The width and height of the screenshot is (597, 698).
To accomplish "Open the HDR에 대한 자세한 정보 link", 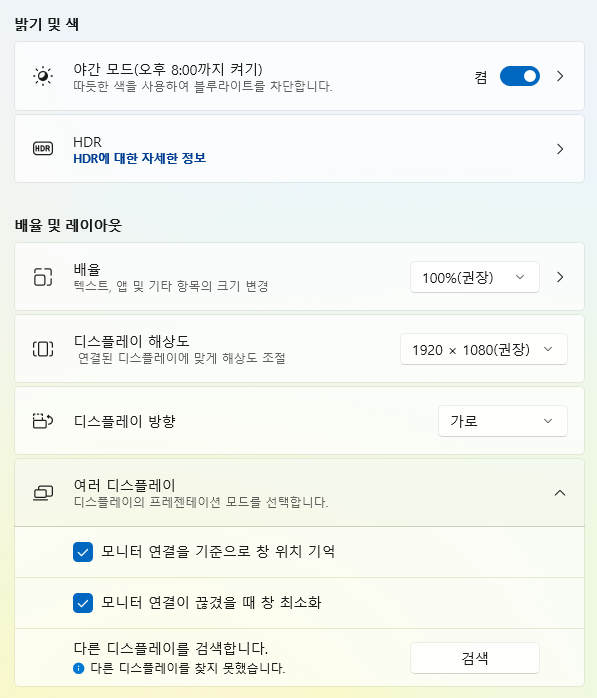I will click(139, 158).
